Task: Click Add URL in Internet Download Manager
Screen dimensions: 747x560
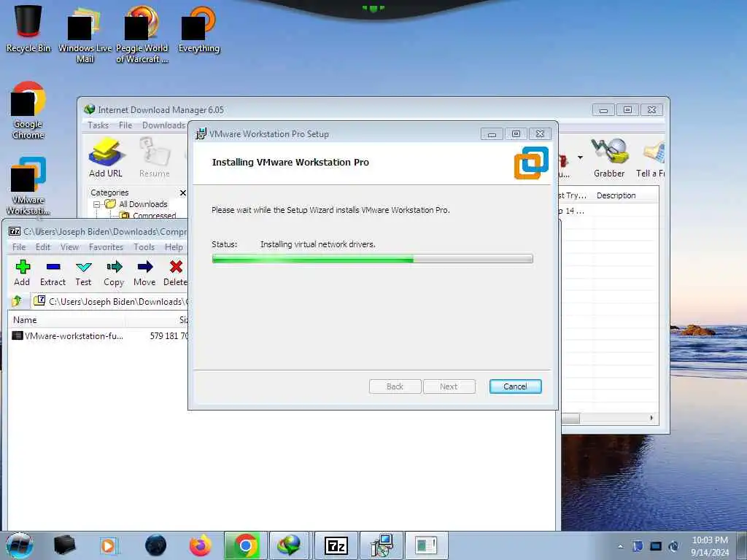Action: pos(106,158)
